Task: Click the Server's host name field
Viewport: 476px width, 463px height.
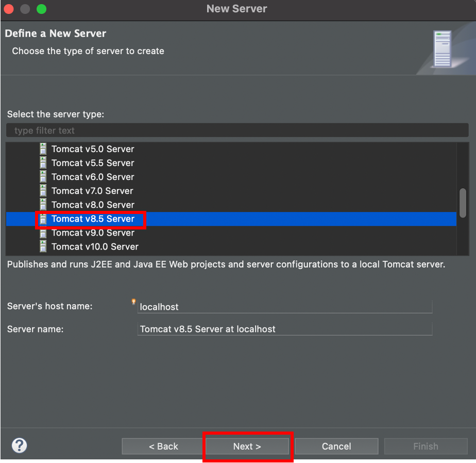Action: click(x=285, y=307)
